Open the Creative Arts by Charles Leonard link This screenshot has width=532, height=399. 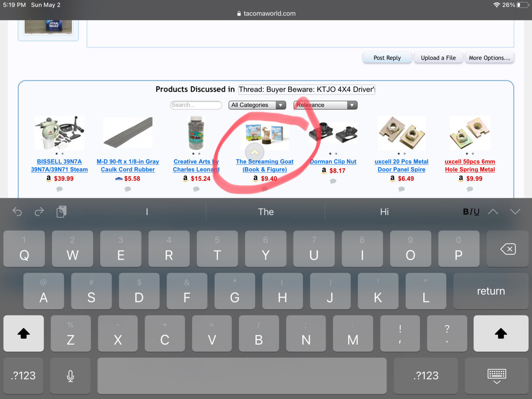(196, 165)
